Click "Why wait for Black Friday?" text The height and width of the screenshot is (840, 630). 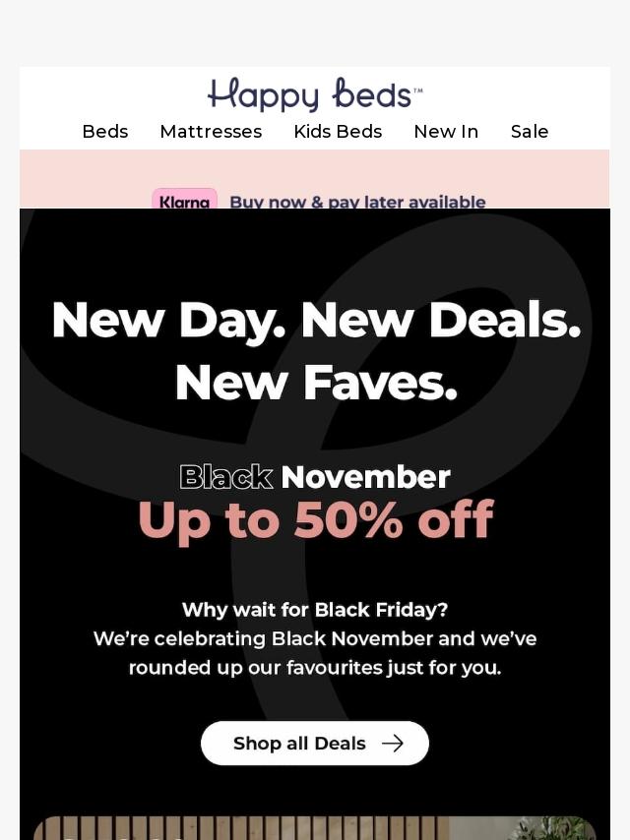pos(315,610)
